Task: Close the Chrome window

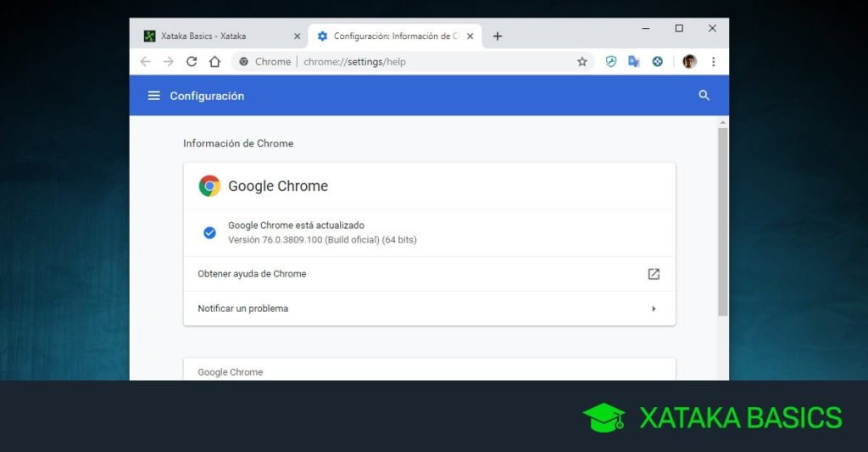Action: tap(712, 28)
